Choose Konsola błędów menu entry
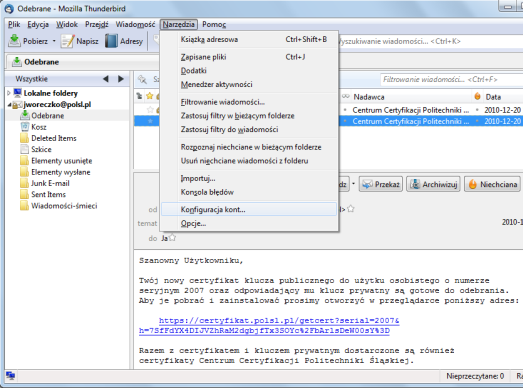523x388 pixels. point(249,192)
